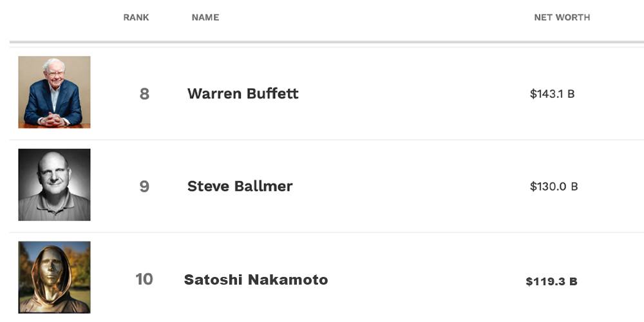The height and width of the screenshot is (322, 644).
Task: Select the $119.3 B net worth value
Action: [551, 281]
